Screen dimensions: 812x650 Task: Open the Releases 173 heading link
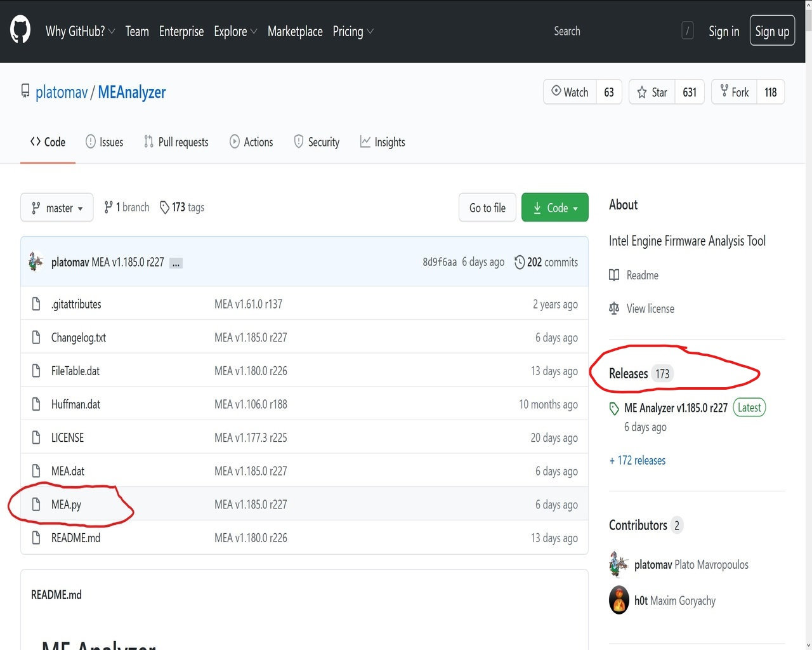click(640, 373)
